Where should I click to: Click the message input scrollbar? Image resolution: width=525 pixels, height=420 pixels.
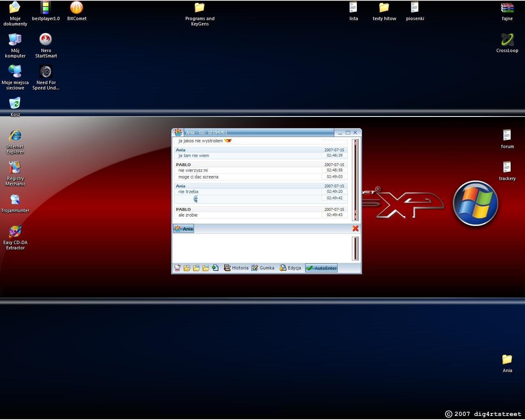click(355, 248)
